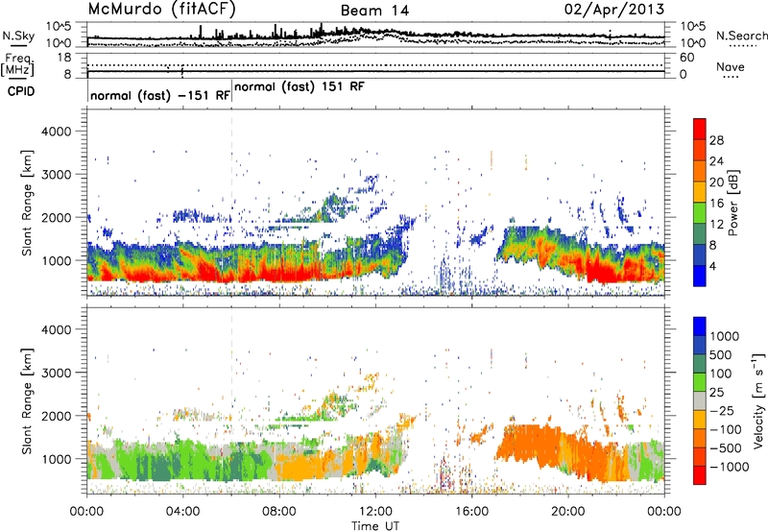768x532 pixels.
Task: Click the "McMurdo (fitACF)" plot title
Action: click(161, 10)
